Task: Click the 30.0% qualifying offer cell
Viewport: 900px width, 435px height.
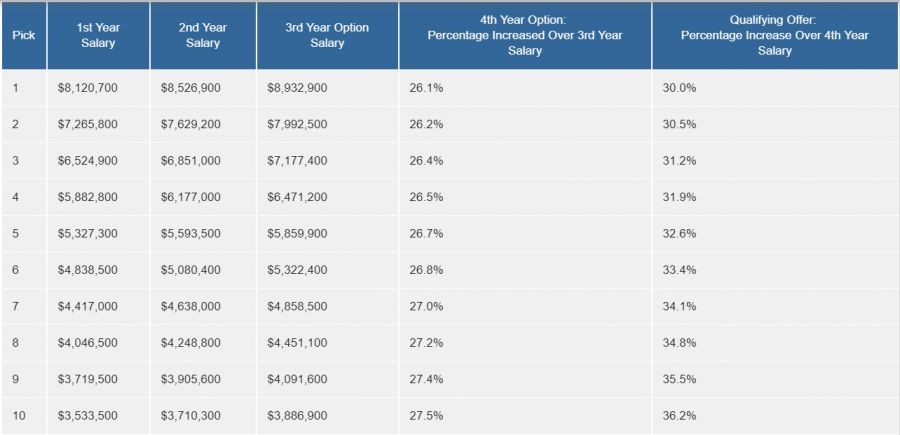Action: point(679,88)
